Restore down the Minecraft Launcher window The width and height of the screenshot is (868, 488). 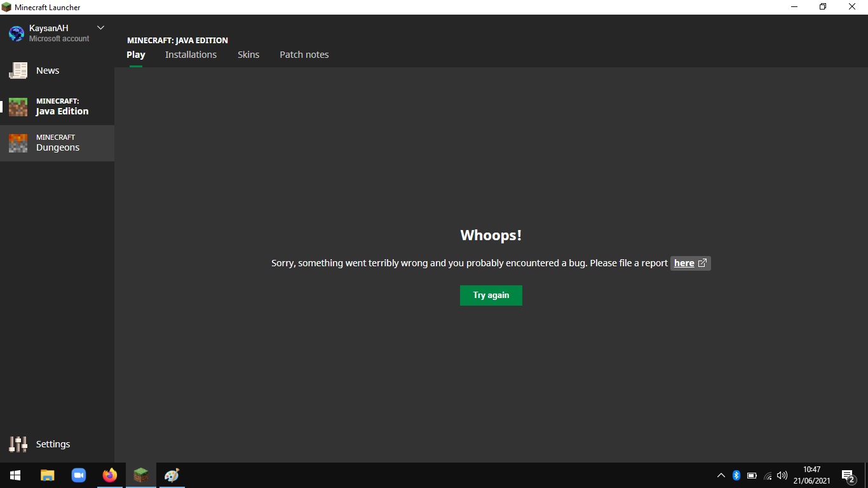[823, 7]
